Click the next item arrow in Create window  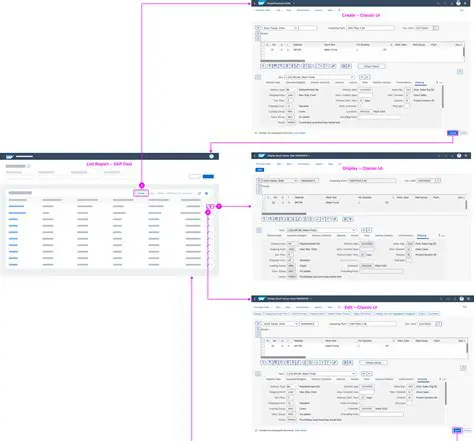[x=367, y=77]
